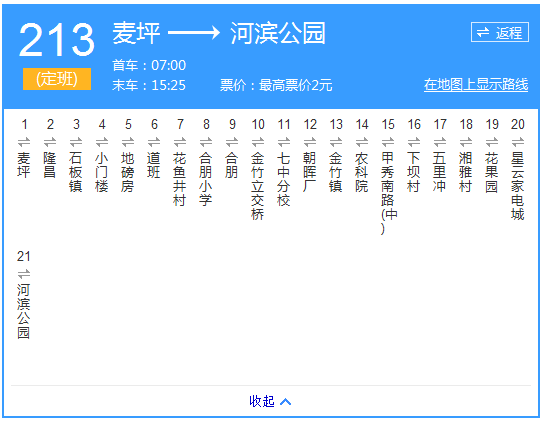Click the fare text 最高票价2元
The width and height of the screenshot is (543, 422).
295,85
